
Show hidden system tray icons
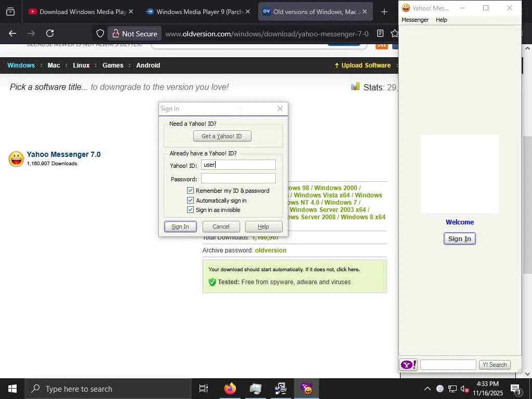point(428,389)
